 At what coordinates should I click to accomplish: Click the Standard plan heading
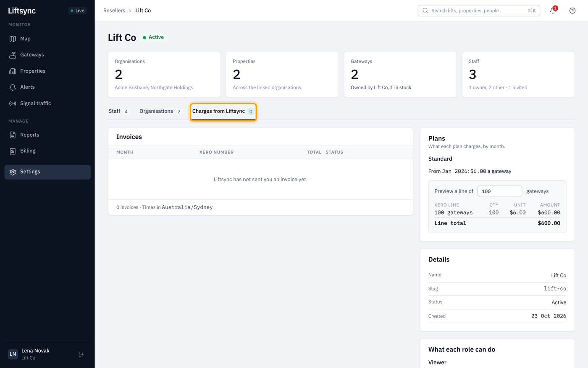coord(440,159)
